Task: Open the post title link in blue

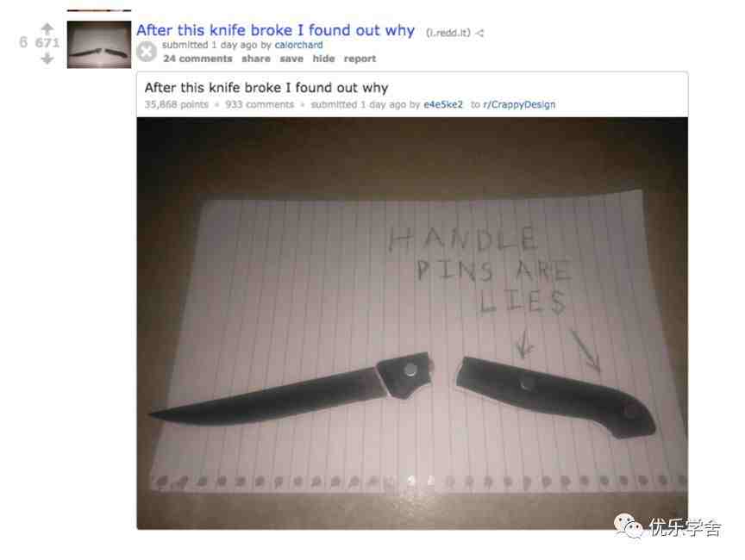Action: coord(276,30)
